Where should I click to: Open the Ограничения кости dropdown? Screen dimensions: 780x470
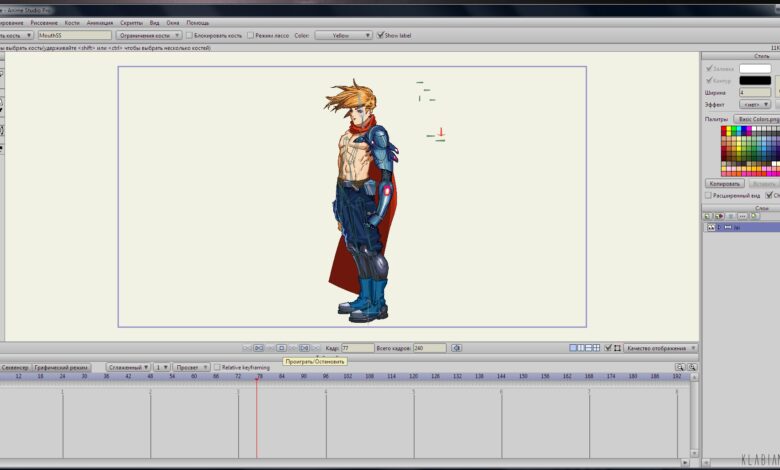tap(150, 35)
